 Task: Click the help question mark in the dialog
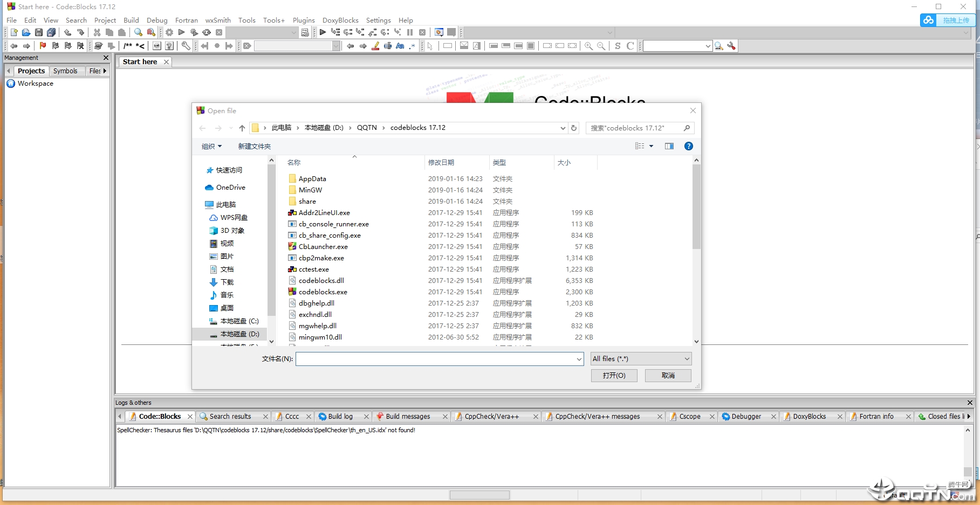point(689,146)
